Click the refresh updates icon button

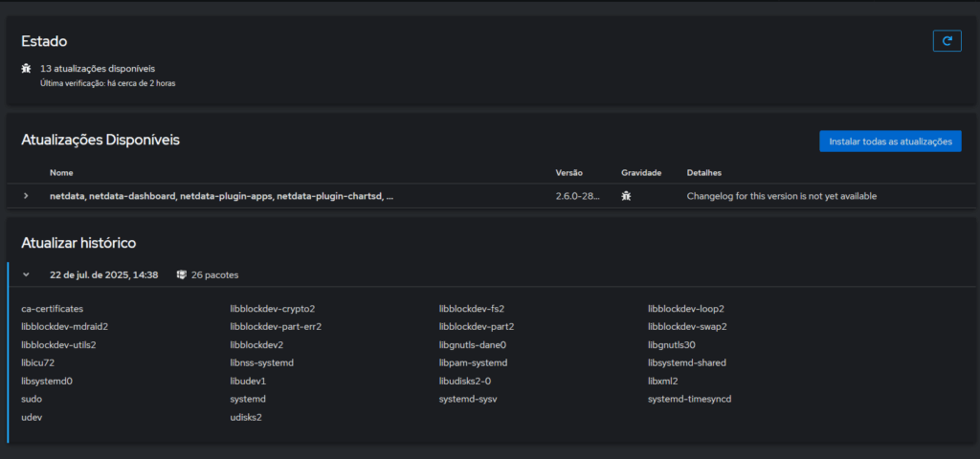point(947,40)
